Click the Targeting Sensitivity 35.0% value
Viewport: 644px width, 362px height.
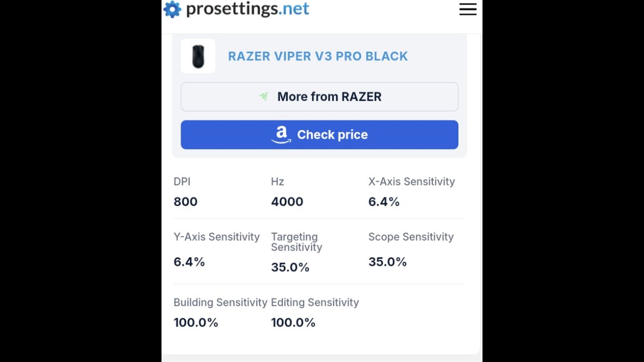(290, 267)
